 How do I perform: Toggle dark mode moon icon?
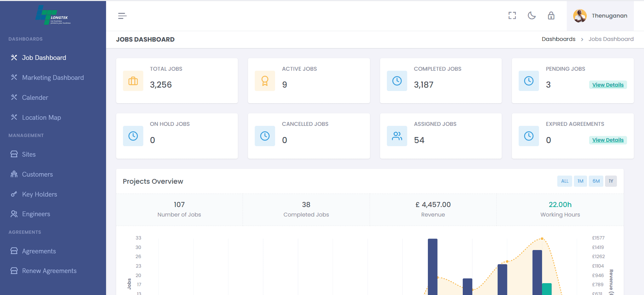tap(532, 16)
